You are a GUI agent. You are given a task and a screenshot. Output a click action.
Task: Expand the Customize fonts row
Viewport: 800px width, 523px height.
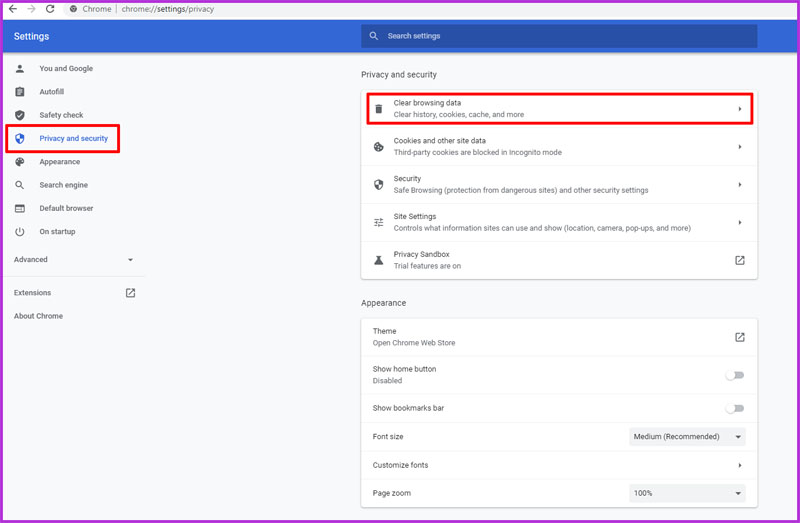point(739,465)
